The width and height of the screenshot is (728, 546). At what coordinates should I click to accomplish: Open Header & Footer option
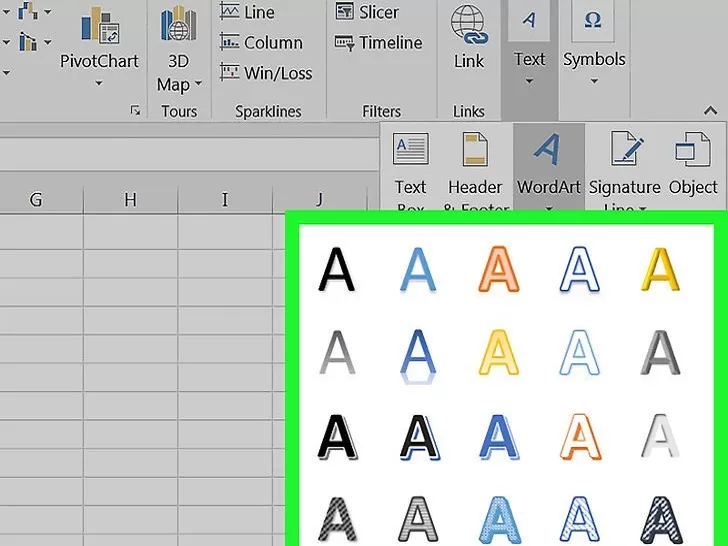475,169
